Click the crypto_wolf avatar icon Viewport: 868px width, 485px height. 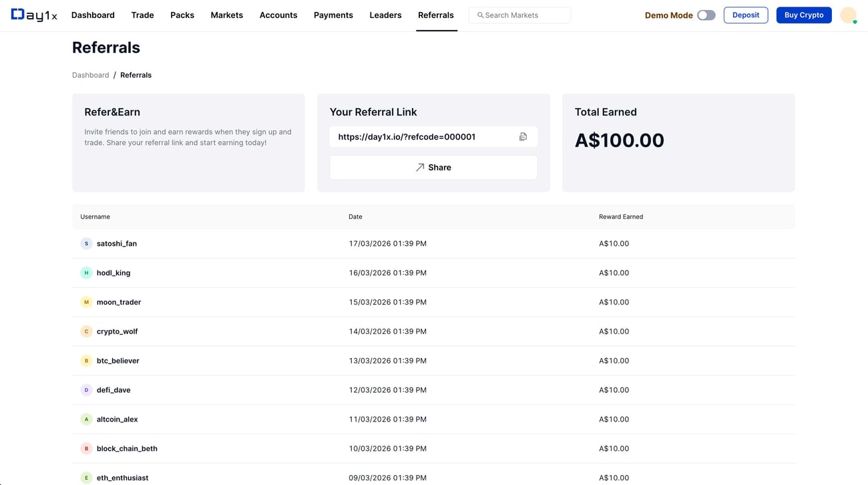[x=86, y=331]
